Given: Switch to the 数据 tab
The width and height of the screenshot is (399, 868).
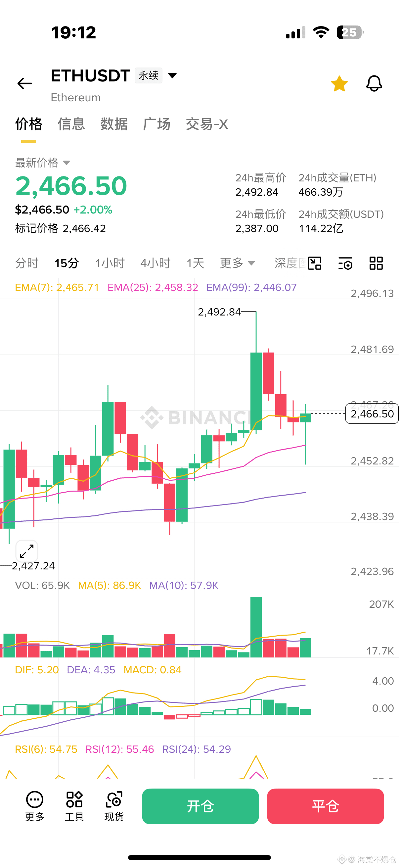Looking at the screenshot, I should click(x=114, y=124).
